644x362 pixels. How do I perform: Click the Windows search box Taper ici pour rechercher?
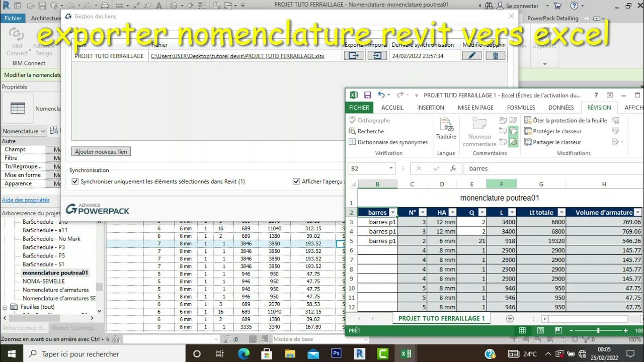pyautogui.click(x=105, y=354)
